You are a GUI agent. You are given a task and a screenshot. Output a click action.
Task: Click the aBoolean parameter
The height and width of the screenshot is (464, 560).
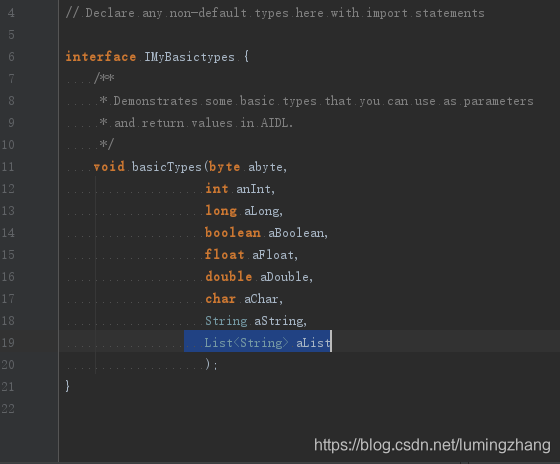tap(296, 233)
